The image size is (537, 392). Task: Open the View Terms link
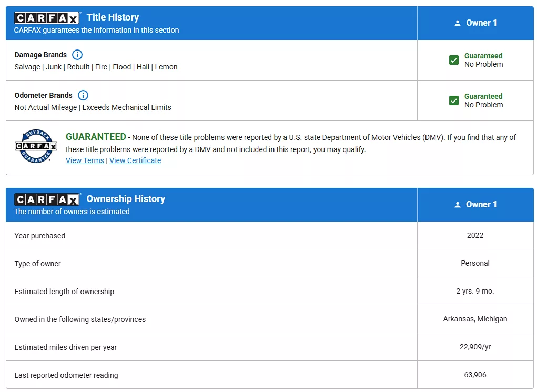85,160
